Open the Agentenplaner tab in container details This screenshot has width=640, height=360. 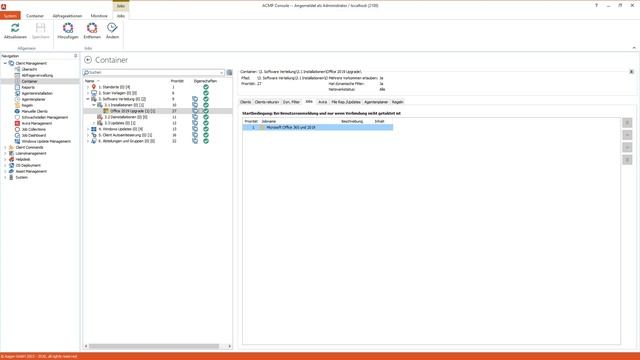(x=376, y=102)
